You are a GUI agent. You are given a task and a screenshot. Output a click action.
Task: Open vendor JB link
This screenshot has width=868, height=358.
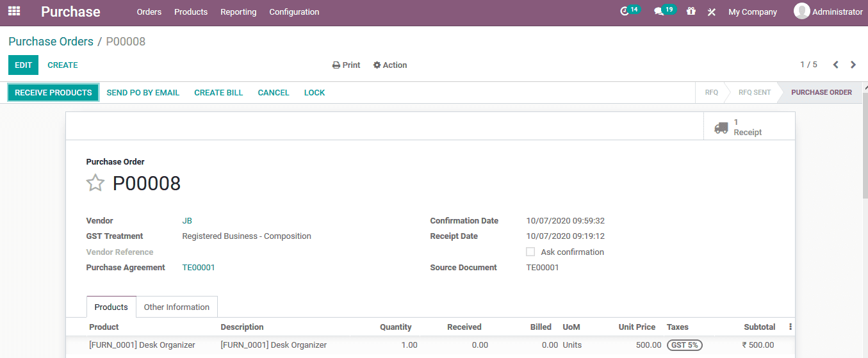(x=187, y=220)
